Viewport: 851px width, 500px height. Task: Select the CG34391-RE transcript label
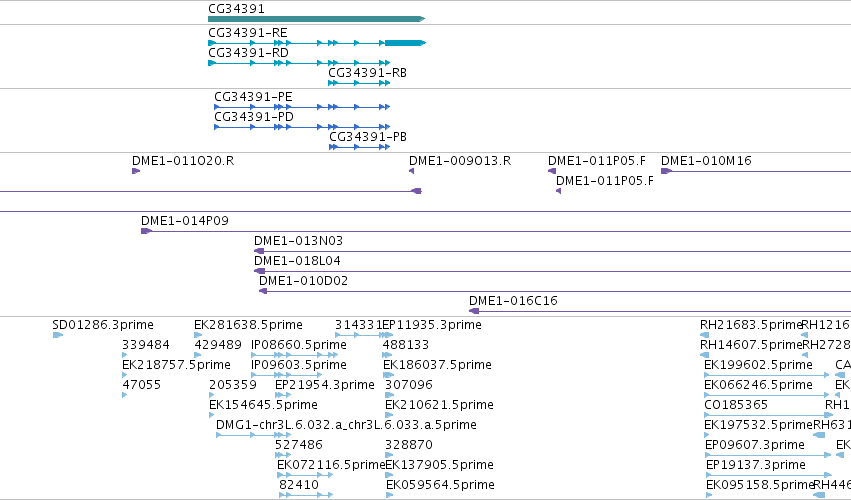point(247,33)
